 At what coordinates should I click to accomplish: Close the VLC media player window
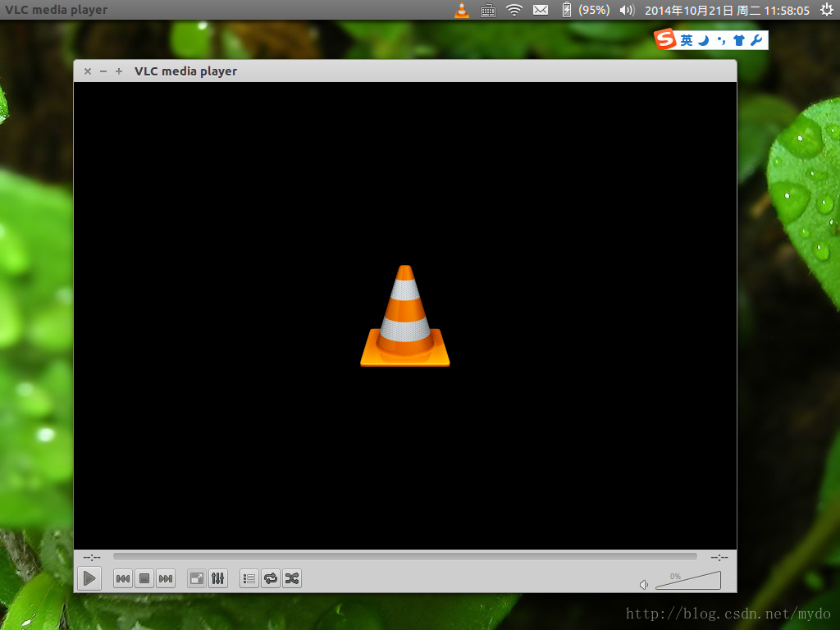click(x=88, y=71)
